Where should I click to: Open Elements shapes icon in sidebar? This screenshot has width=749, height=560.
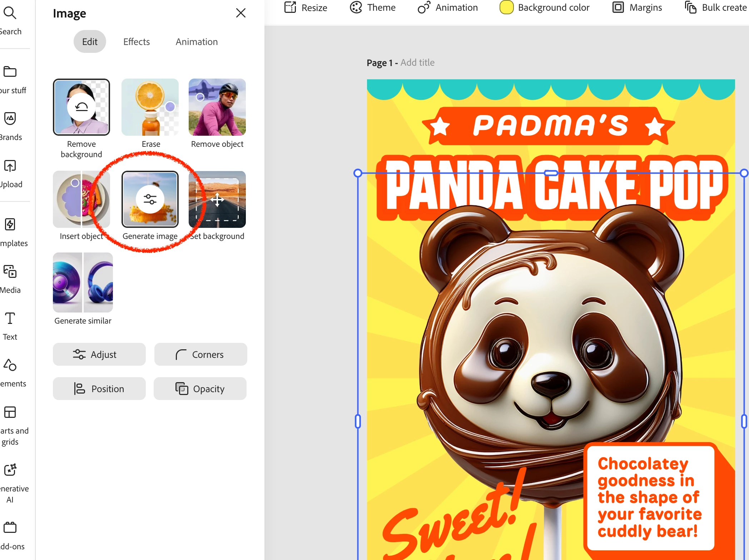(10, 365)
